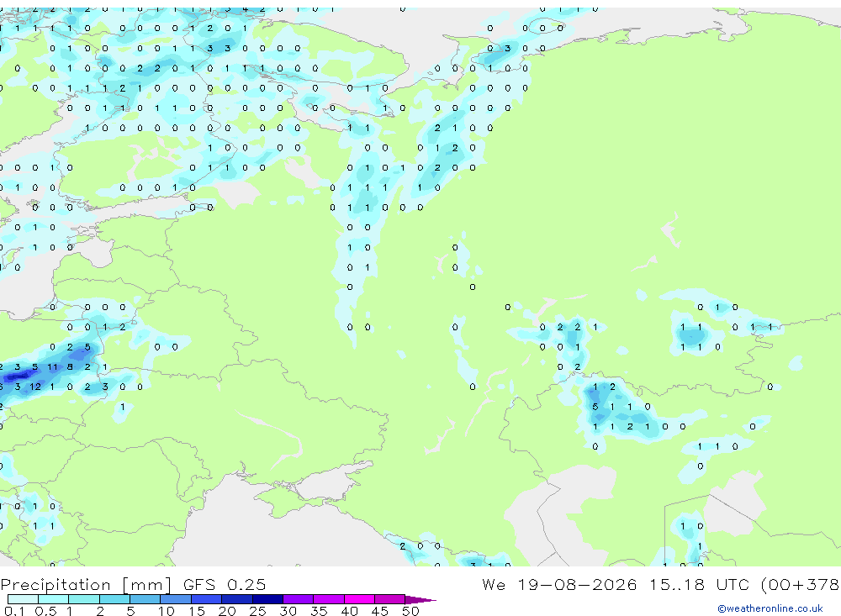Screen dimensions: 841x616
Task: Click the '0.1' legend tick label
Action: 14,611
